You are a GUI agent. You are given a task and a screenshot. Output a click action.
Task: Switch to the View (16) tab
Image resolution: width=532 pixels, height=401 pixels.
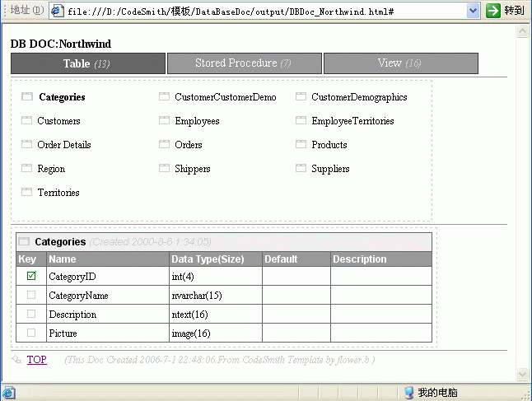tap(401, 63)
